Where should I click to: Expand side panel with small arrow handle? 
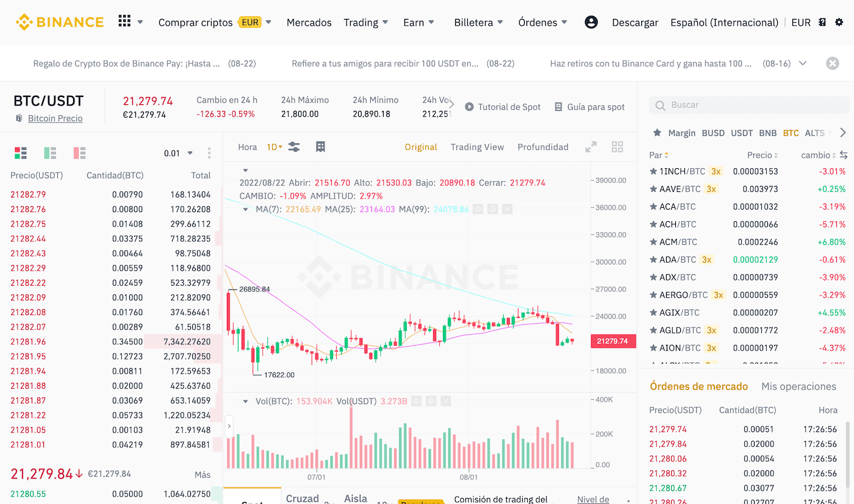pyautogui.click(x=229, y=426)
